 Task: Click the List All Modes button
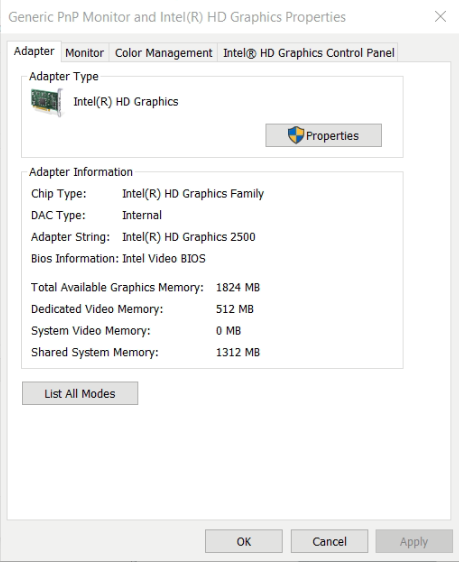(x=80, y=394)
